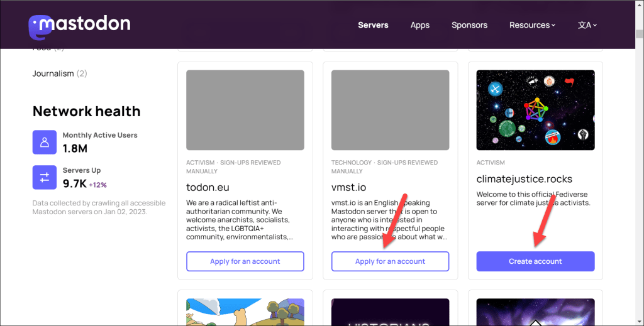
Task: Expand the Resources menu
Action: point(532,25)
